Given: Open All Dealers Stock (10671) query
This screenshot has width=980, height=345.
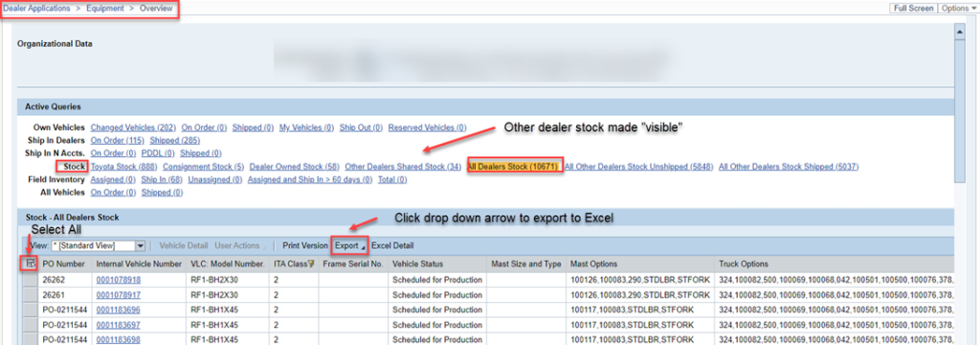Looking at the screenshot, I should coord(512,167).
